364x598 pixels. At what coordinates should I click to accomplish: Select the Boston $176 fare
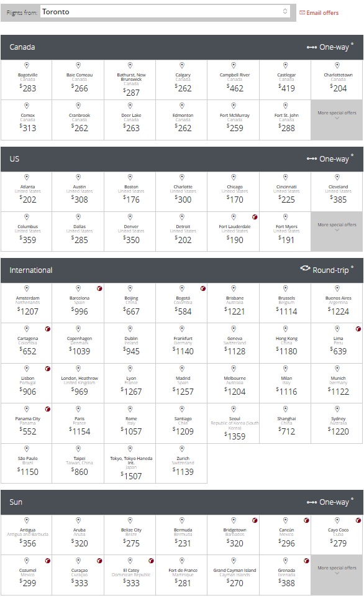pyautogui.click(x=130, y=192)
